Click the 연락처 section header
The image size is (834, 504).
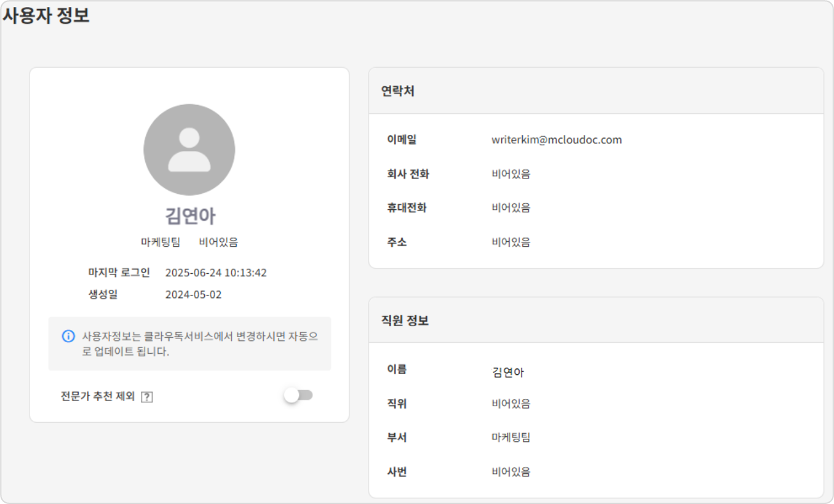397,91
